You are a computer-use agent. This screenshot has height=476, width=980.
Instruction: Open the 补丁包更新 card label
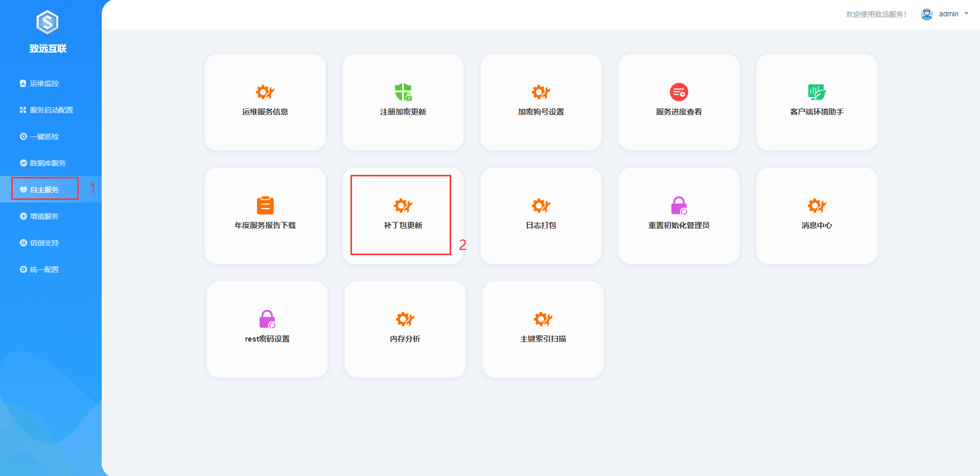coord(403,225)
